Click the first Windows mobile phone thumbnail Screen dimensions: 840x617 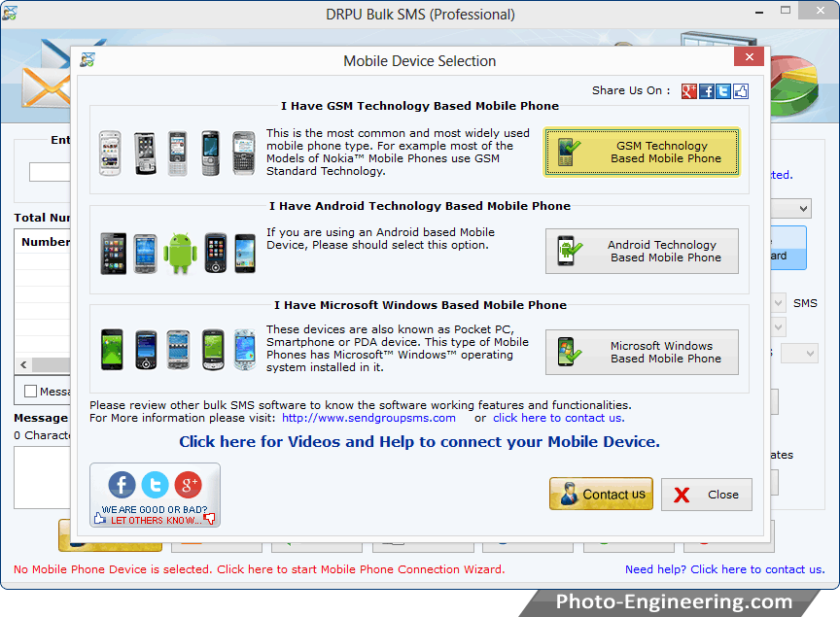click(x=112, y=350)
